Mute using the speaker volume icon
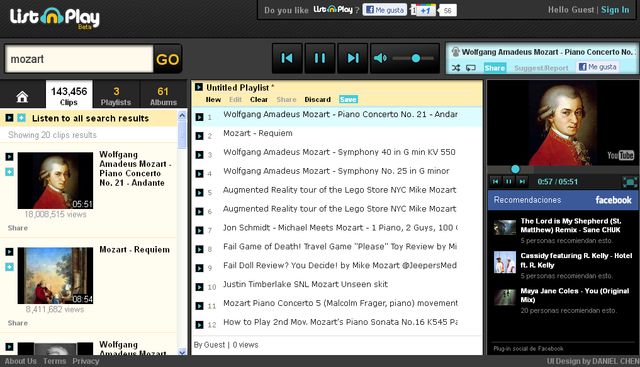The width and height of the screenshot is (640, 367). click(x=380, y=58)
